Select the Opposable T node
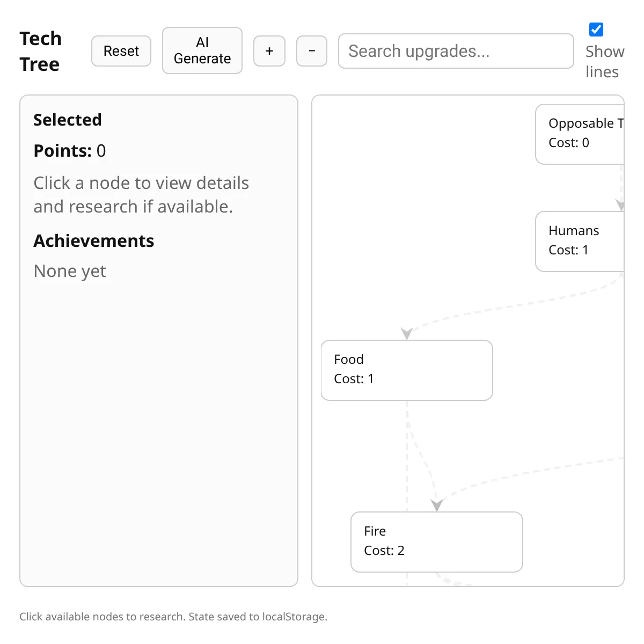644x644 pixels. pyautogui.click(x=580, y=134)
